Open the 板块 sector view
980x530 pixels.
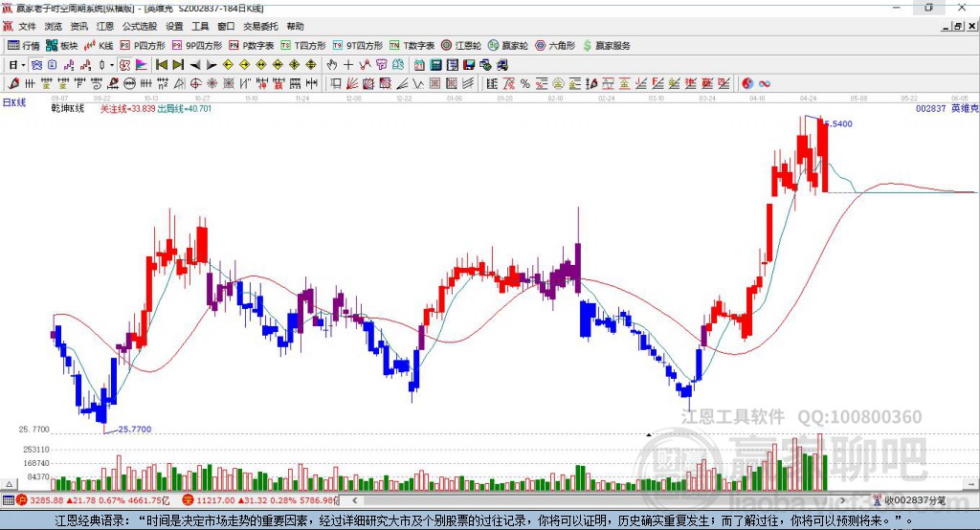[x=61, y=46]
